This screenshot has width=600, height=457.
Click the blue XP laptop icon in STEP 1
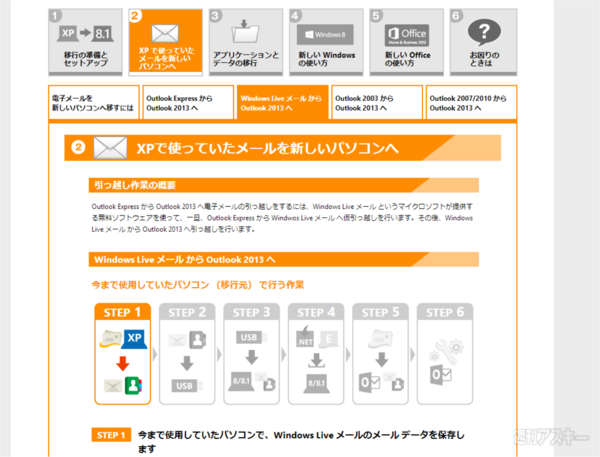[x=134, y=338]
